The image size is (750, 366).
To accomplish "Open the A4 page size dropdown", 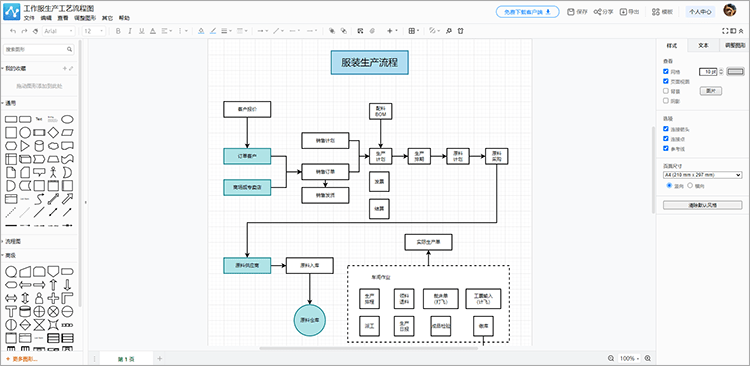I will pyautogui.click(x=702, y=175).
